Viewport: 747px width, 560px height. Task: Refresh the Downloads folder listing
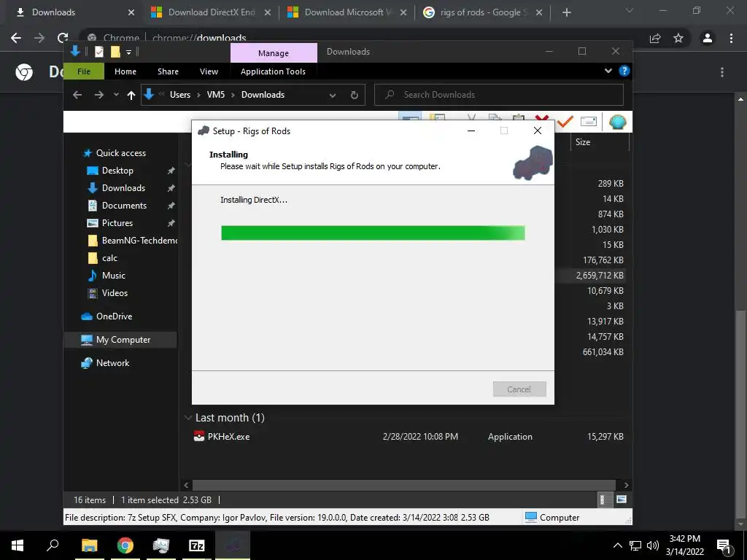[x=355, y=95]
